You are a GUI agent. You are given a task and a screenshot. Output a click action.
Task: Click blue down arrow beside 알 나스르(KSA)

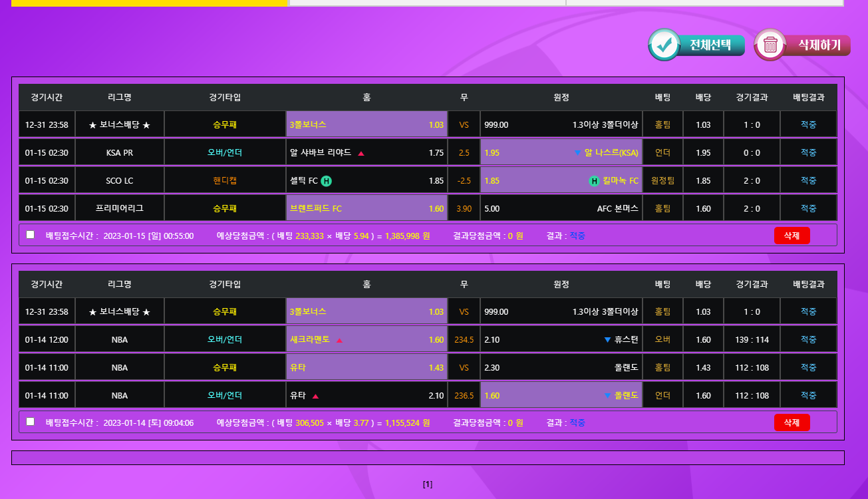(577, 152)
